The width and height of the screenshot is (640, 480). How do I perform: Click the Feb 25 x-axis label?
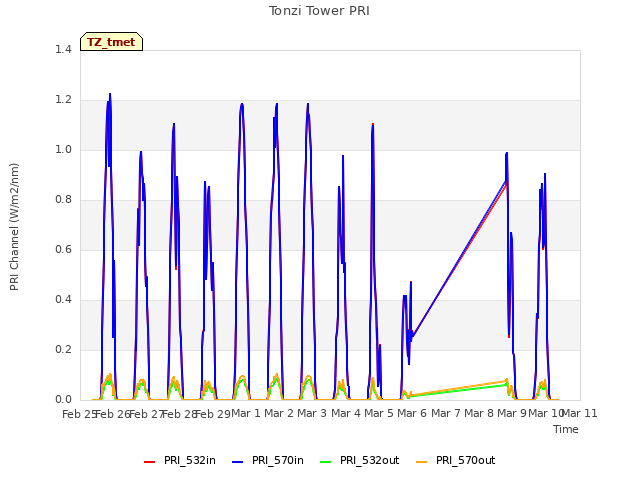point(80,414)
